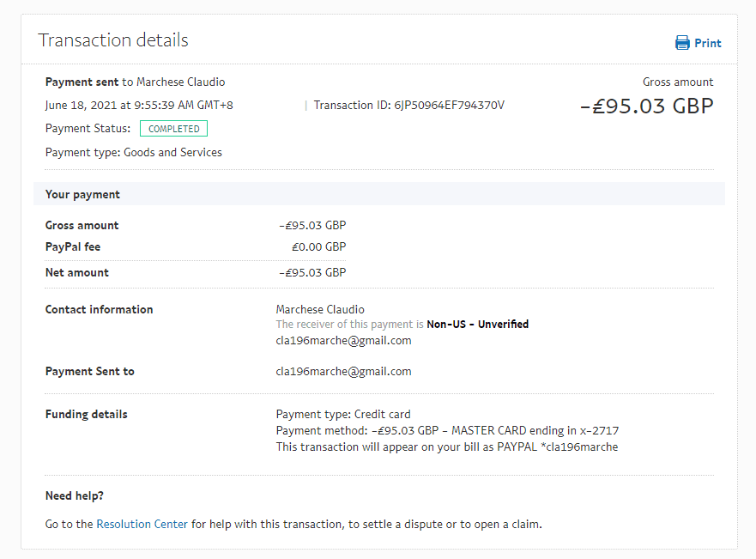Screen dimensions: 756x559
Task: Click the Net amount value
Action: 312,272
